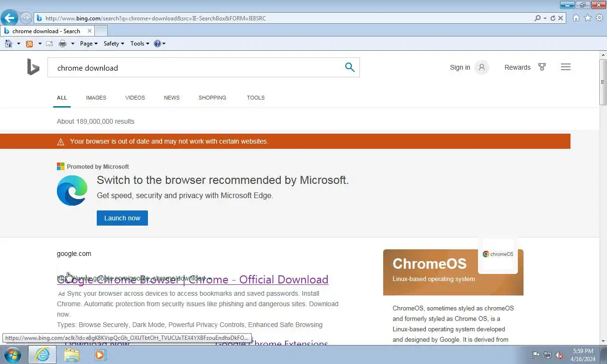Image resolution: width=607 pixels, height=364 pixels.
Task: Expand the command bar Home dropdown arrow
Action: click(x=18, y=44)
